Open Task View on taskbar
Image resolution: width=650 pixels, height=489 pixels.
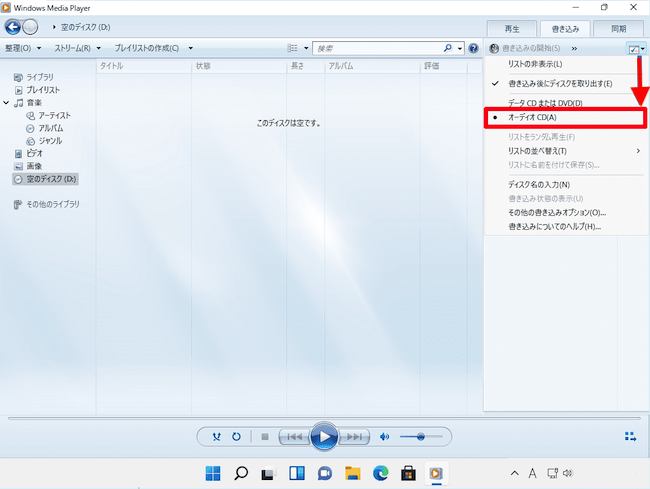269,473
